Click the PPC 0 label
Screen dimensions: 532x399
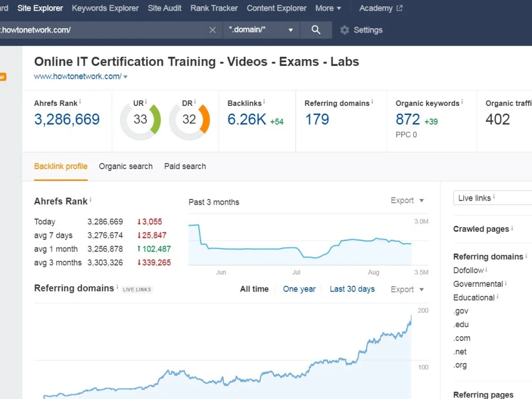pos(406,135)
